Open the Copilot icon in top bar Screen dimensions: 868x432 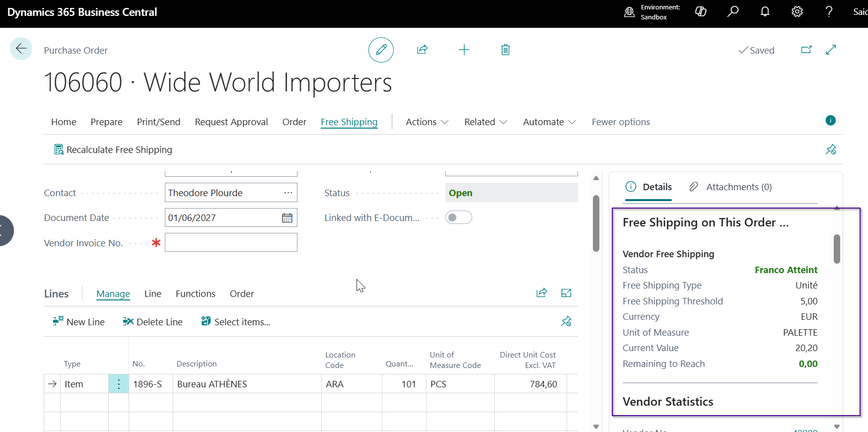(701, 11)
